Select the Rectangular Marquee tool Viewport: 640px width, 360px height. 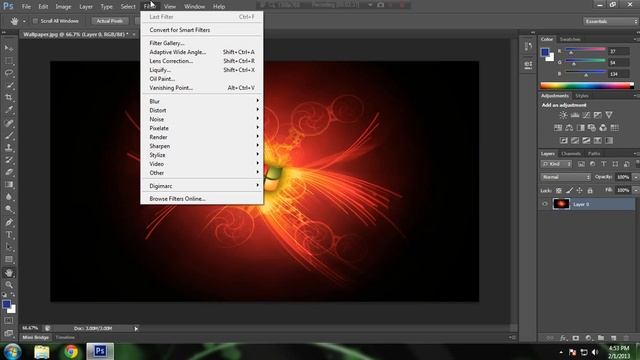tap(9, 61)
